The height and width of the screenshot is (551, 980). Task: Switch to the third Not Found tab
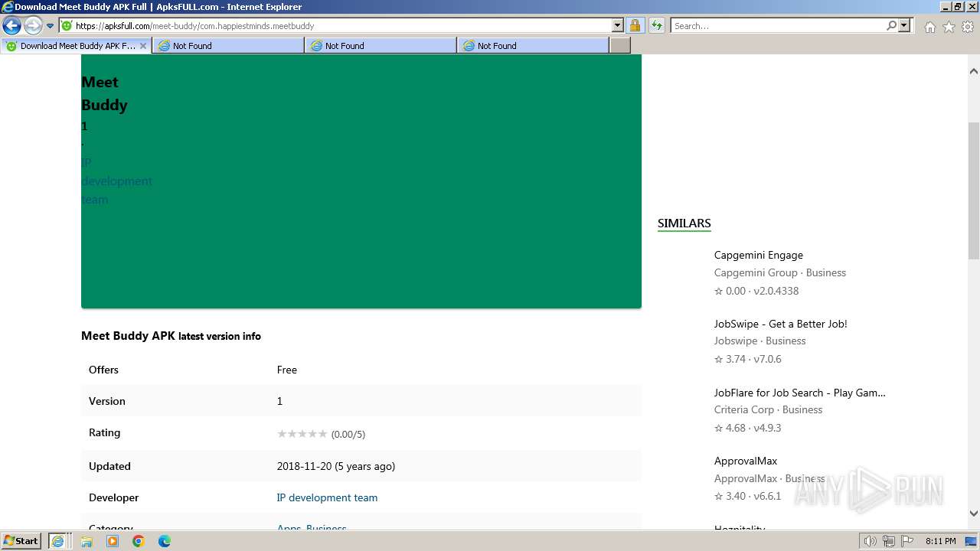coord(533,46)
